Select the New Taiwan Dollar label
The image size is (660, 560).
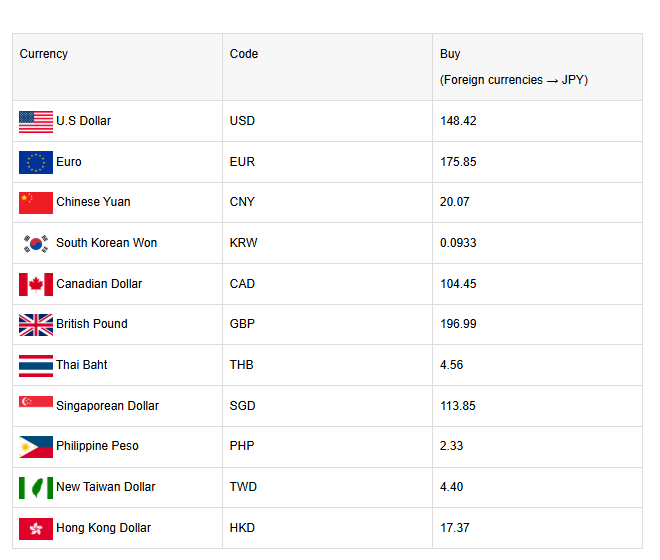click(105, 487)
